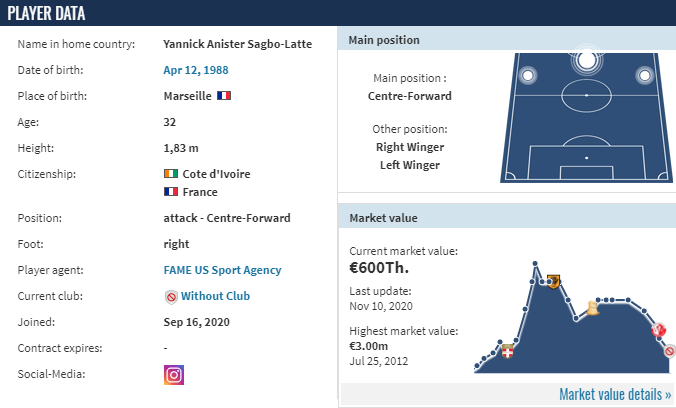The height and width of the screenshot is (408, 676).
Task: Click the Without Club crest icon
Action: [x=171, y=297]
